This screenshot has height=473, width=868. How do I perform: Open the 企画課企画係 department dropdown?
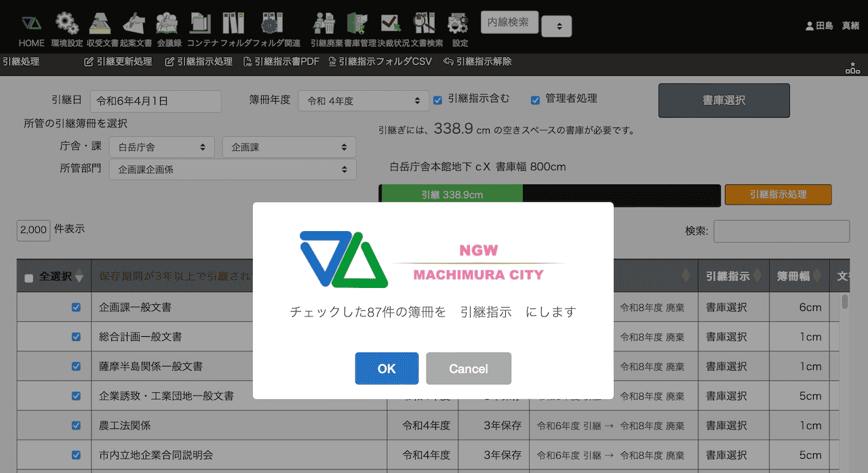[x=233, y=169]
